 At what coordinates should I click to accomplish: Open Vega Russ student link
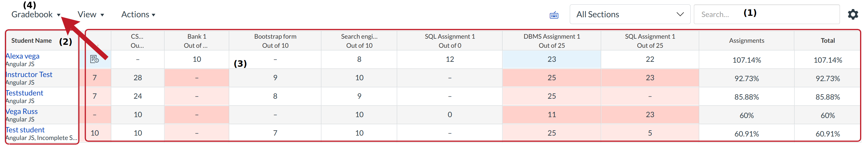22,111
